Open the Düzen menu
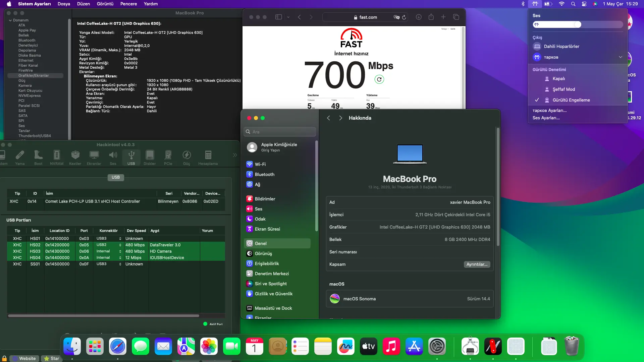 [84, 4]
